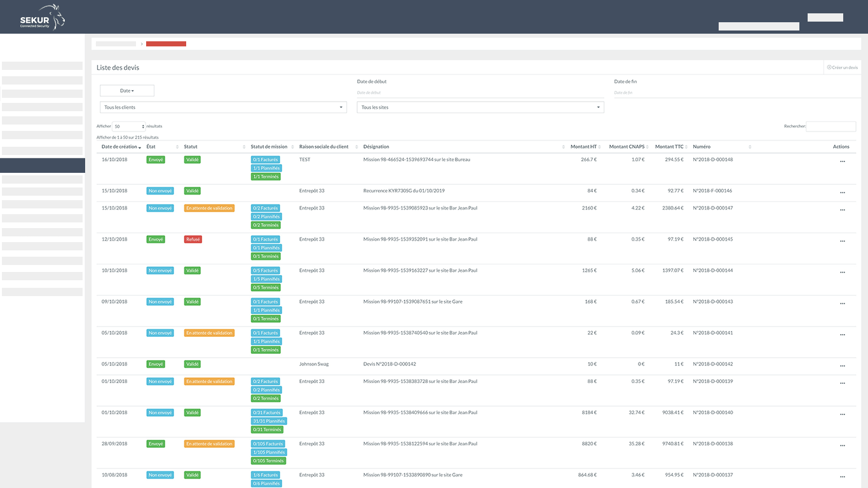This screenshot has height=488, width=868.
Task: Open actions menu for quote N°2018-D-000147
Action: click(x=843, y=210)
